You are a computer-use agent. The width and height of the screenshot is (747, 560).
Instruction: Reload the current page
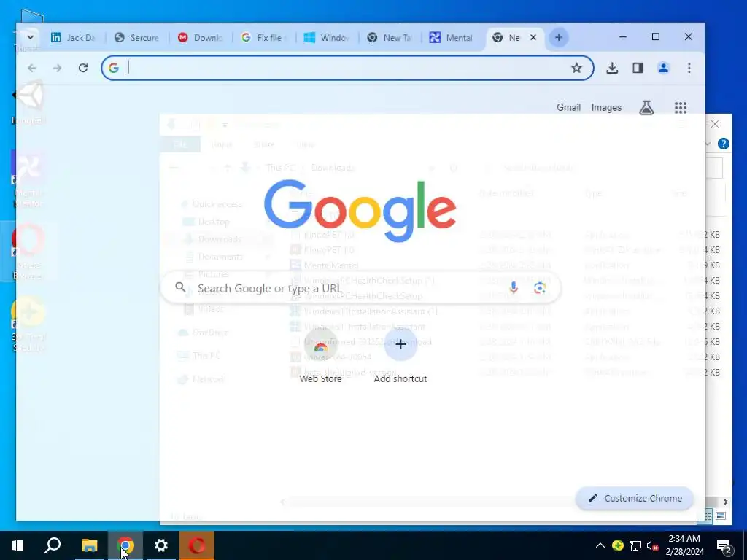[x=83, y=68]
